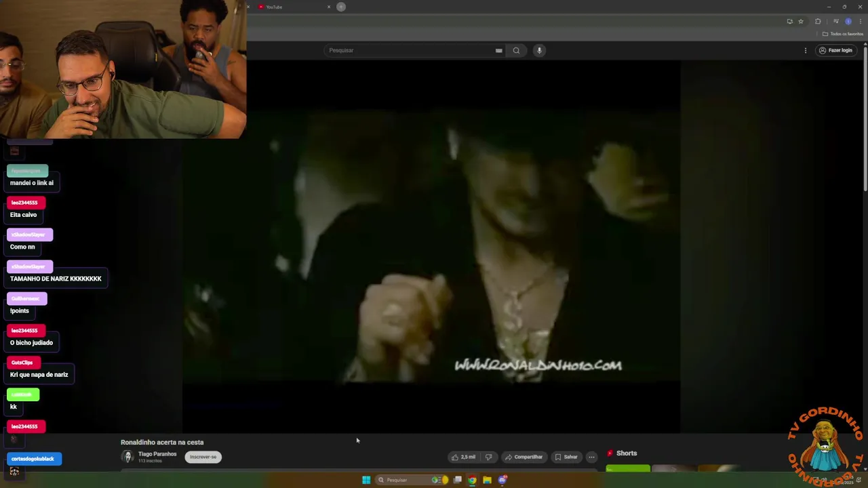Click the YouTube search magnifier button

click(x=516, y=50)
